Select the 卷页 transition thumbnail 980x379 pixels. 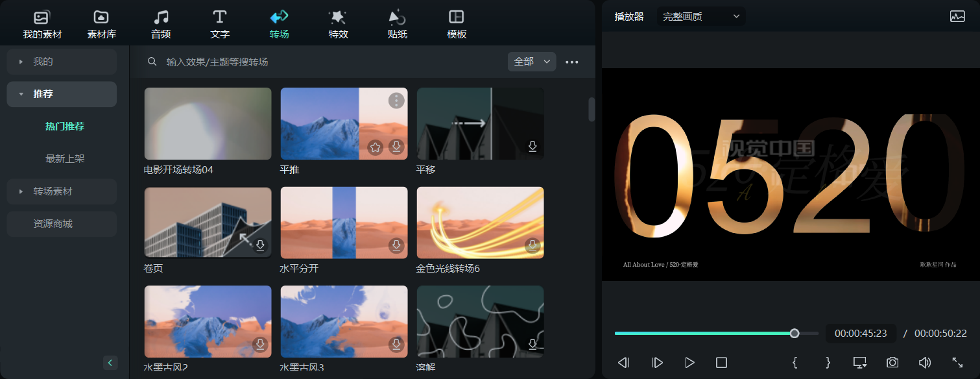(x=208, y=223)
